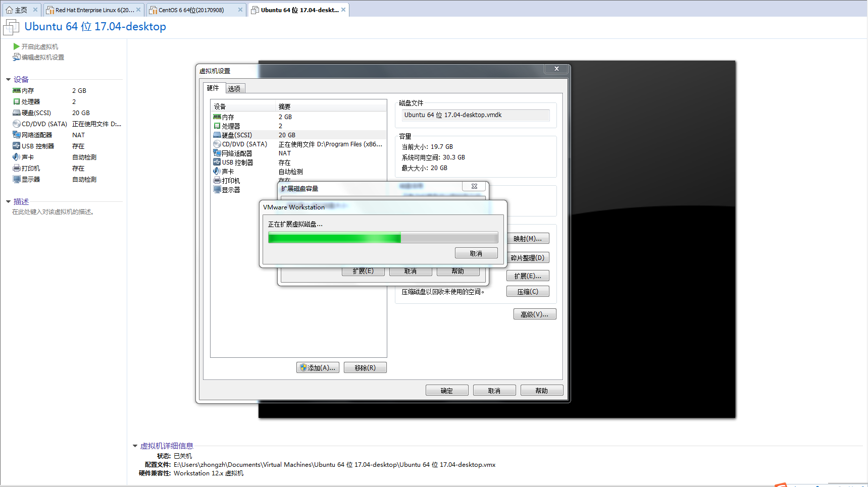Click 帮助 at bottom of VM settings dialog
Image resolution: width=868 pixels, height=487 pixels.
click(x=542, y=390)
